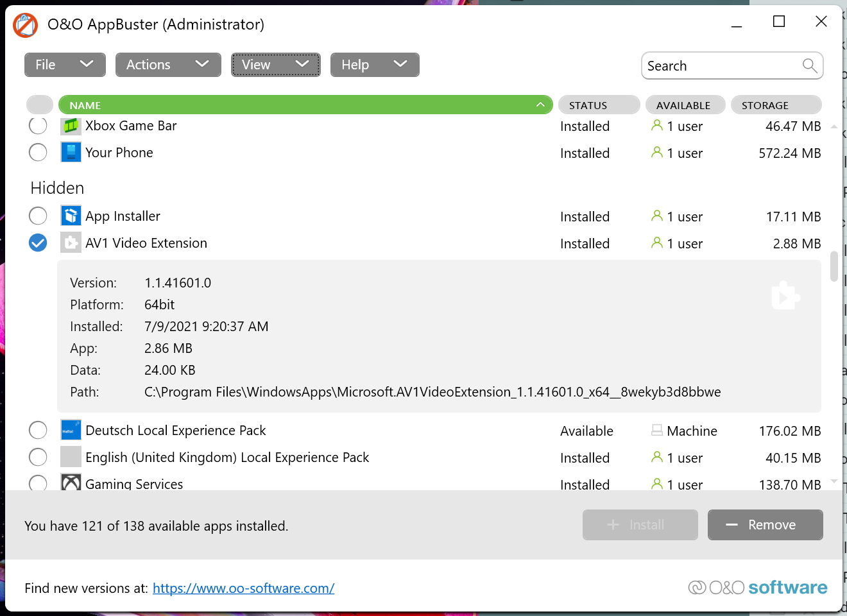847x616 pixels.
Task: Open the oo-software.com link
Action: coord(243,588)
